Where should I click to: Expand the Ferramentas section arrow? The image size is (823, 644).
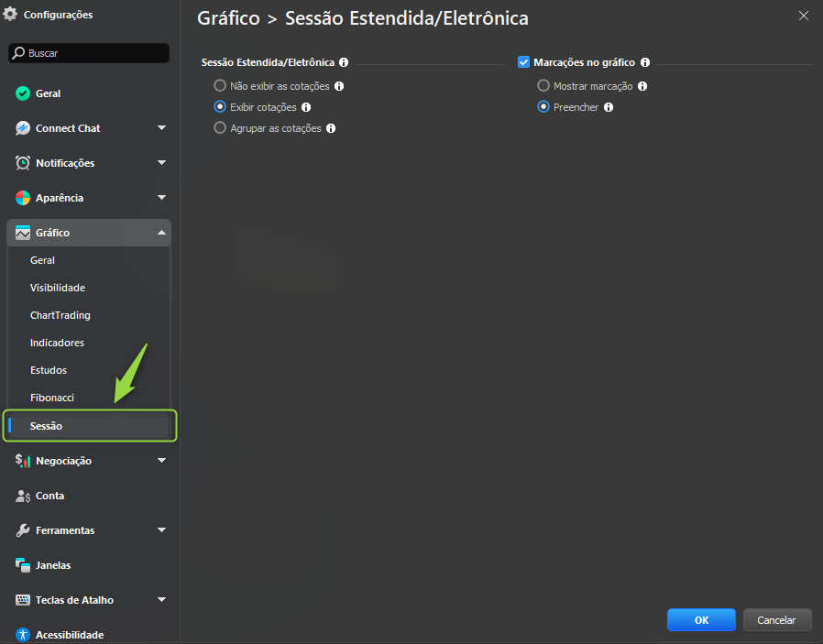click(x=161, y=529)
